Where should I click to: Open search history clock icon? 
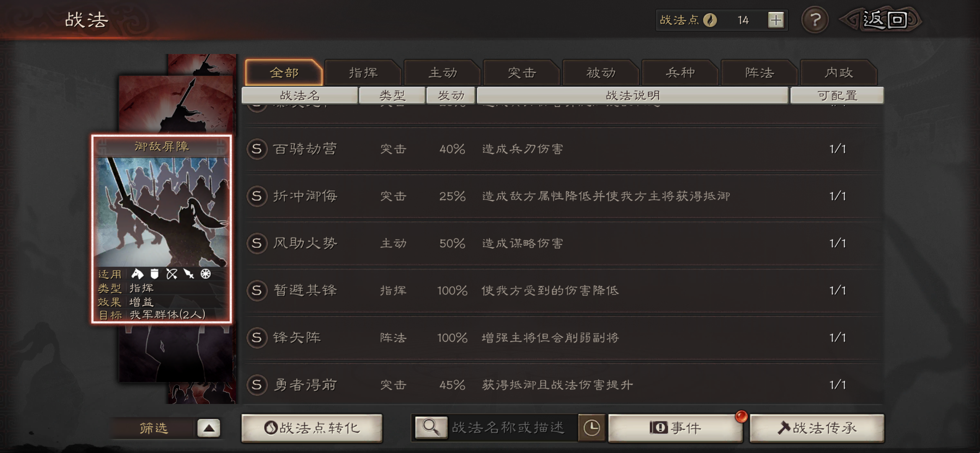[592, 428]
